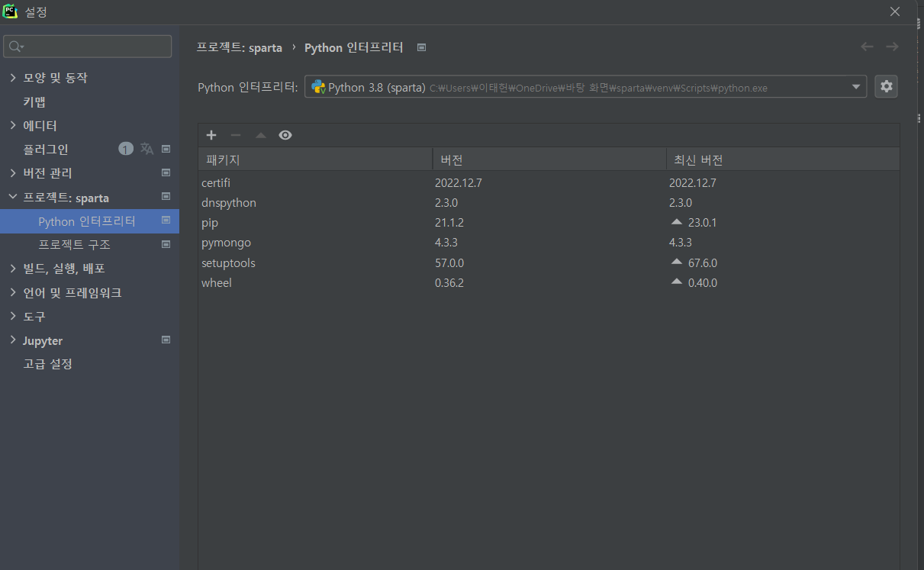Click the 최신 버전 column header
This screenshot has height=570, width=924.
783,159
